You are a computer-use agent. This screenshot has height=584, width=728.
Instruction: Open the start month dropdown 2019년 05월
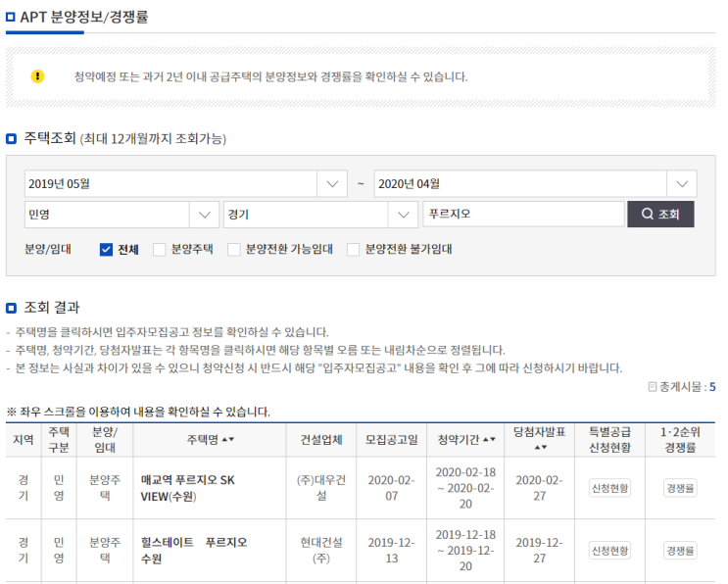186,184
